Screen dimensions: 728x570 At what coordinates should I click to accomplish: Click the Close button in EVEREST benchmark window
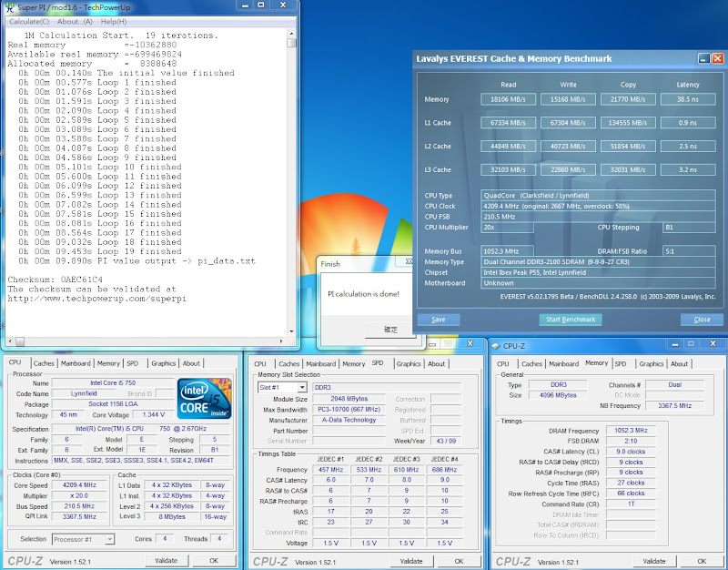point(702,320)
